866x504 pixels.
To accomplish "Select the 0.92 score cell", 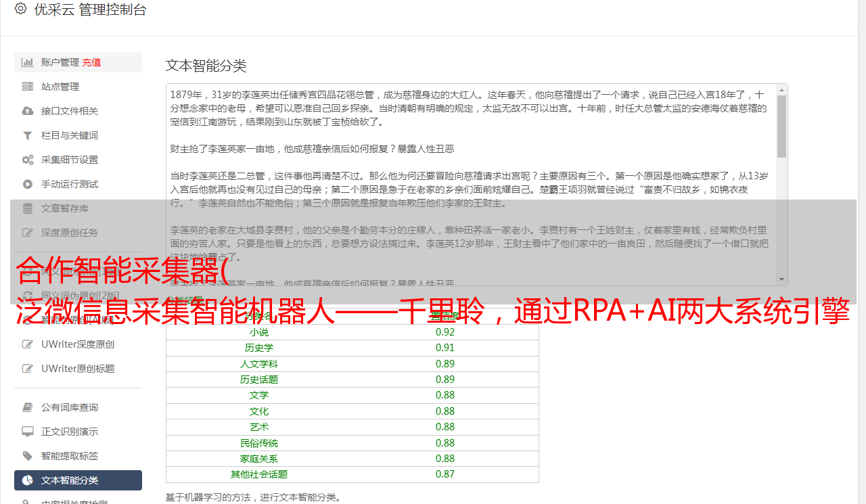I will pos(445,332).
